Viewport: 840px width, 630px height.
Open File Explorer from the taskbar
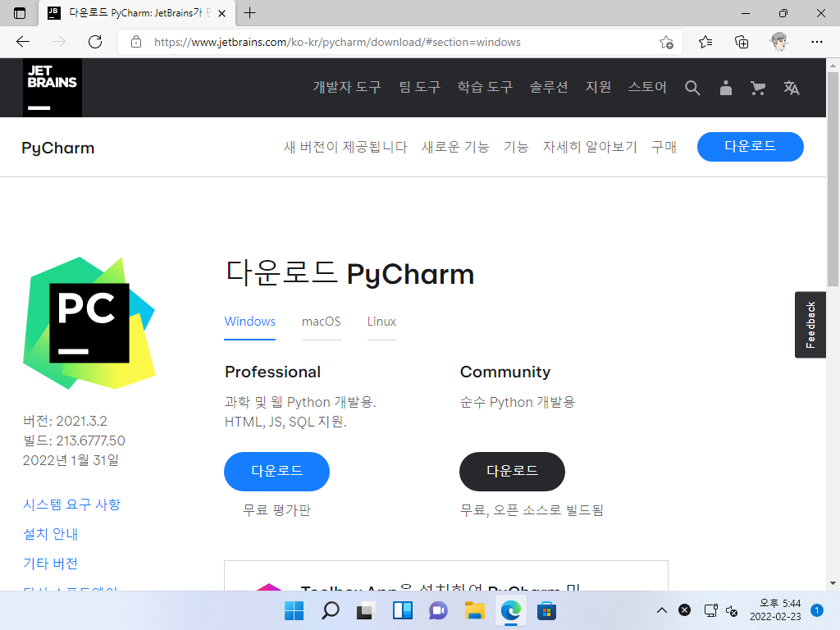coord(475,610)
